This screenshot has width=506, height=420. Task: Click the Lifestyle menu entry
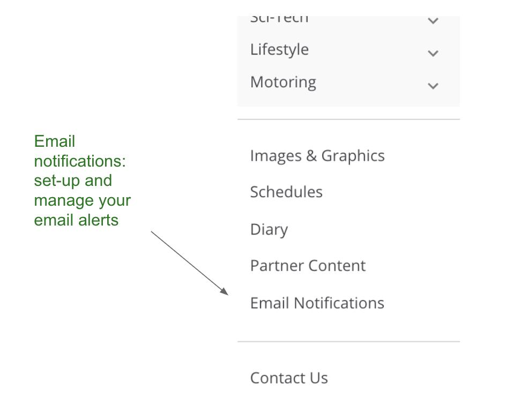tap(279, 49)
